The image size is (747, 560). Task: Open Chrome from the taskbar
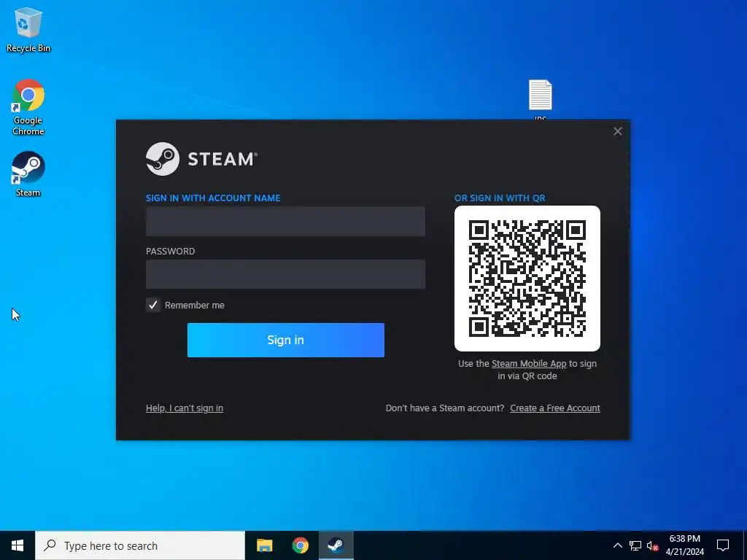pos(300,545)
